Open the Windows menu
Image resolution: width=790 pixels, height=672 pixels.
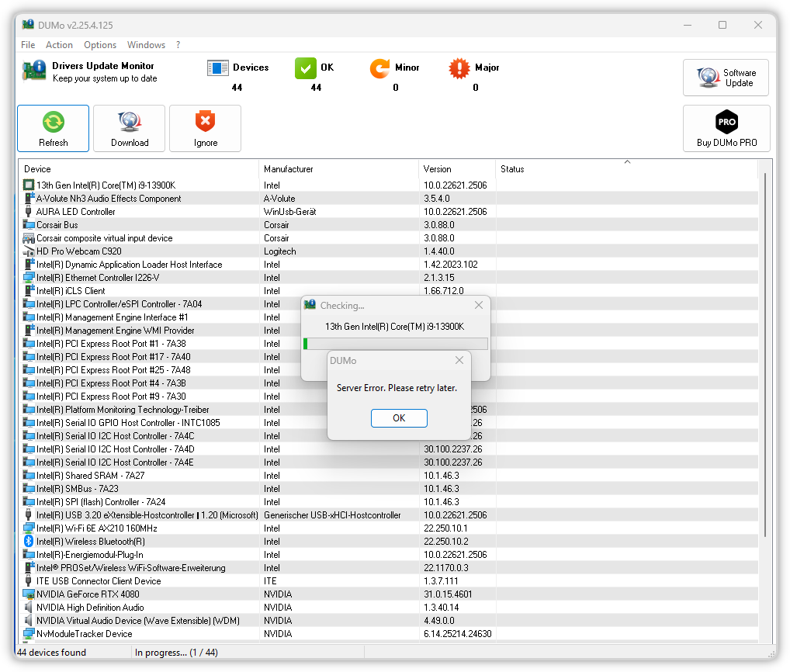point(146,45)
